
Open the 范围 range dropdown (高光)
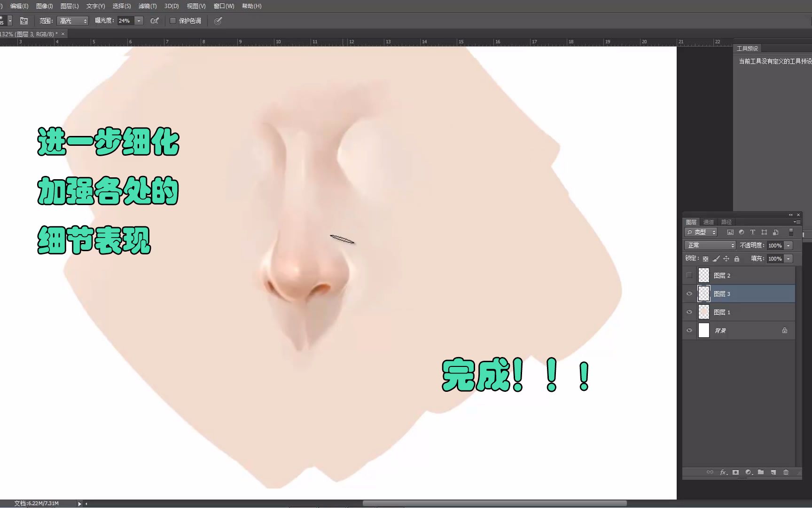coord(72,21)
